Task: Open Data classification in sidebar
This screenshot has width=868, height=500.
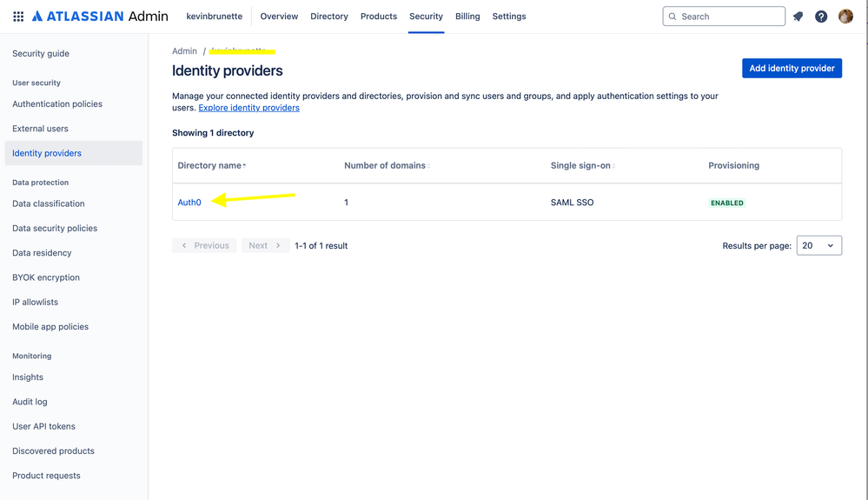Action: pyautogui.click(x=49, y=203)
